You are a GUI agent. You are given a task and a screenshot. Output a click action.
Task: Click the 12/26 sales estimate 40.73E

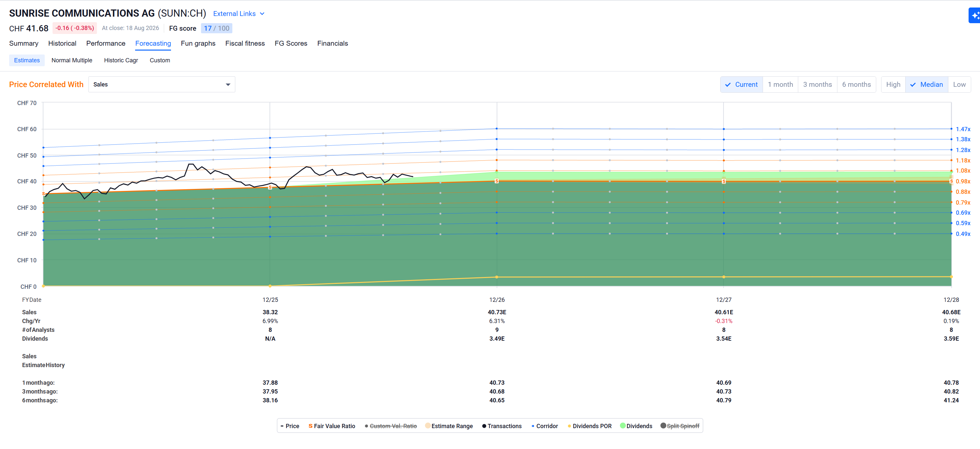click(x=497, y=312)
